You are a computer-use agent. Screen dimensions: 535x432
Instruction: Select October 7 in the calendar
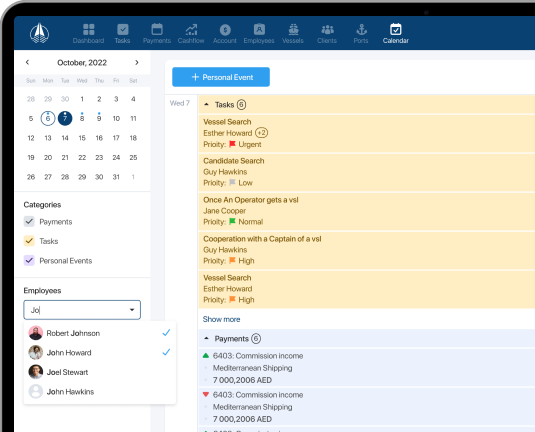pyautogui.click(x=65, y=118)
